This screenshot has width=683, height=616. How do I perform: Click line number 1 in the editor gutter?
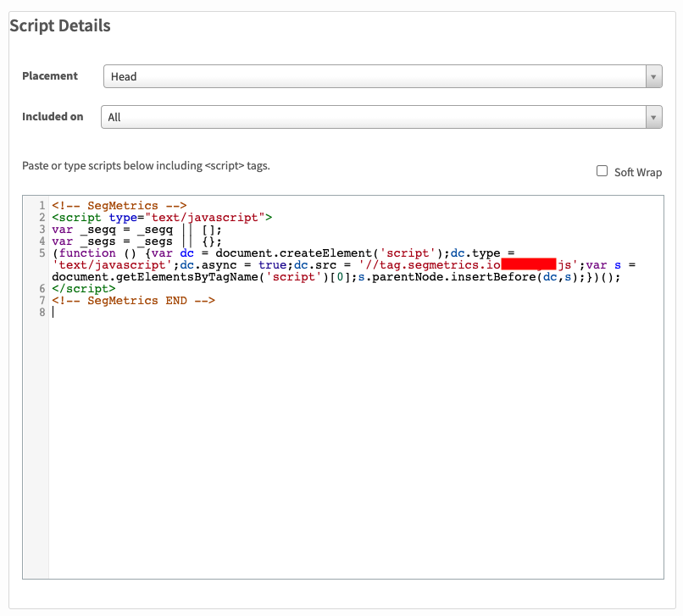(x=42, y=205)
